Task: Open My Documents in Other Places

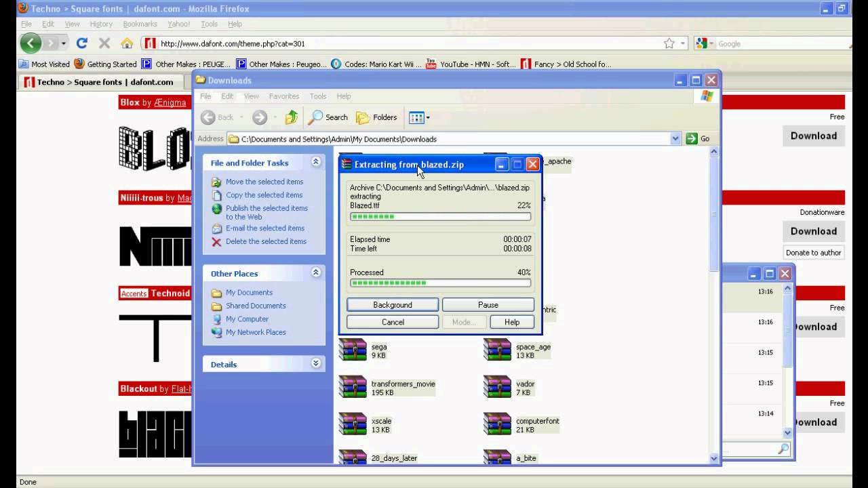Action: (249, 293)
